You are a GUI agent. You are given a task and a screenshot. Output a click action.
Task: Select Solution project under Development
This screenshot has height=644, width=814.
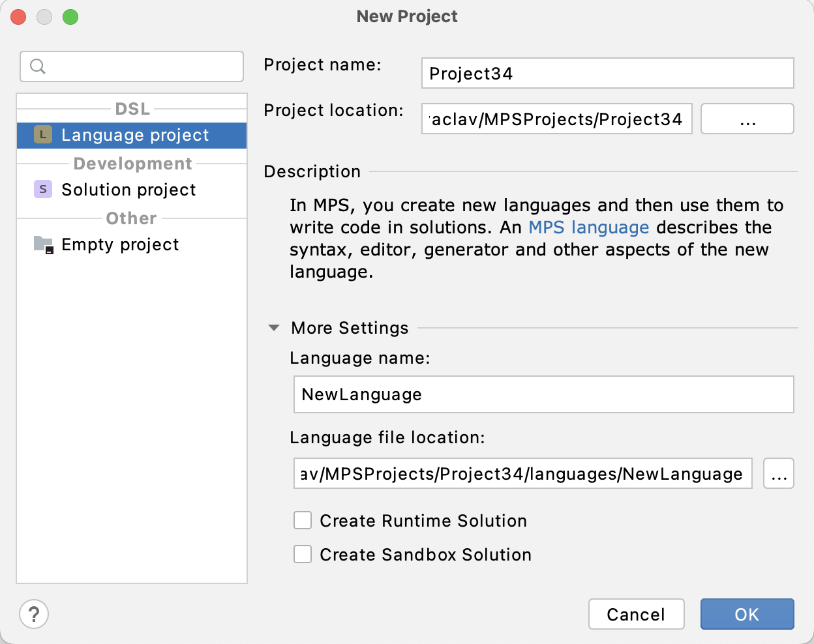[x=128, y=189]
